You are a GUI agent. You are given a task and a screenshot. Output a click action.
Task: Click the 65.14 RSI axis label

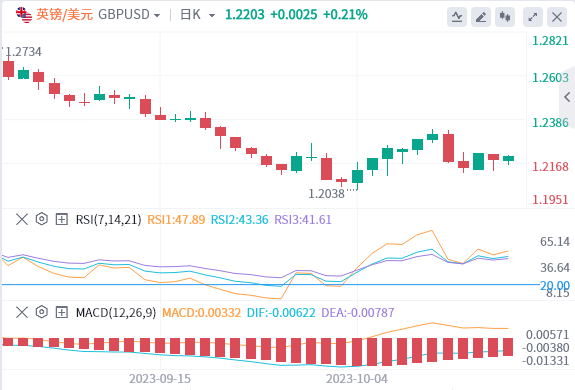(x=555, y=242)
